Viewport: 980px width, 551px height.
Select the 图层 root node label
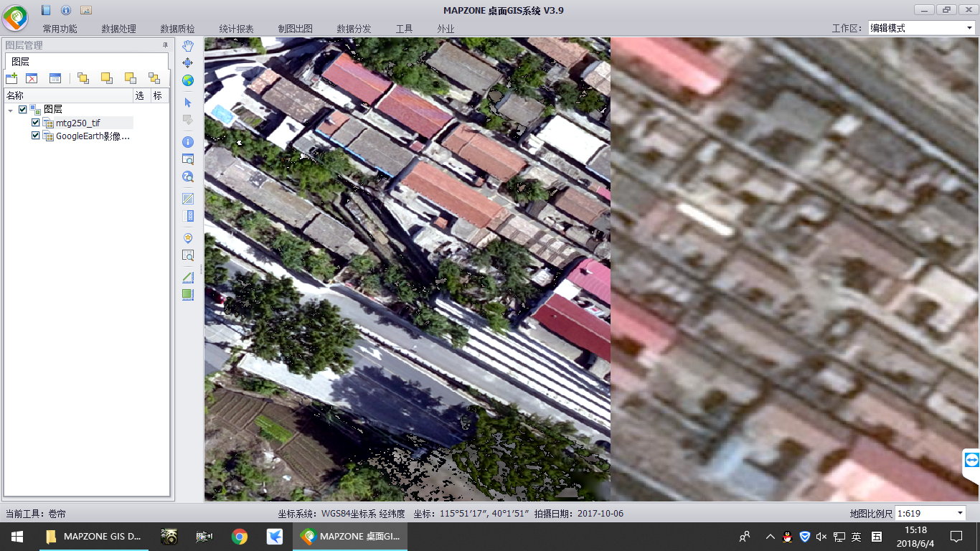[x=53, y=110]
